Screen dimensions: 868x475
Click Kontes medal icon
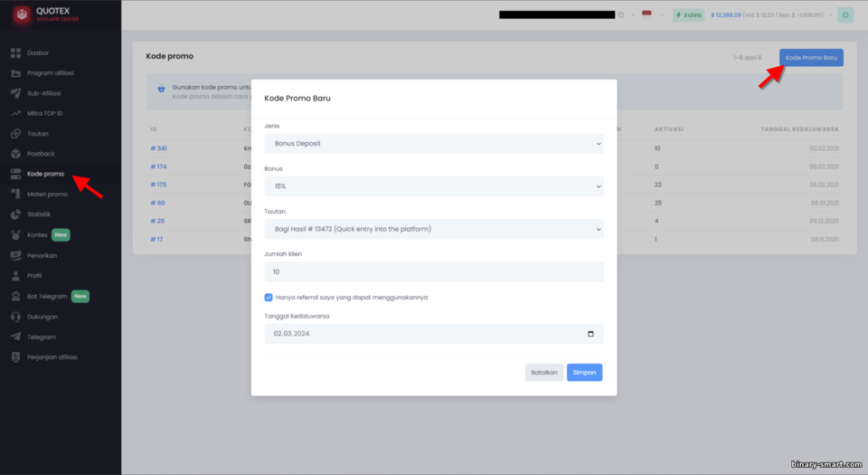click(15, 234)
